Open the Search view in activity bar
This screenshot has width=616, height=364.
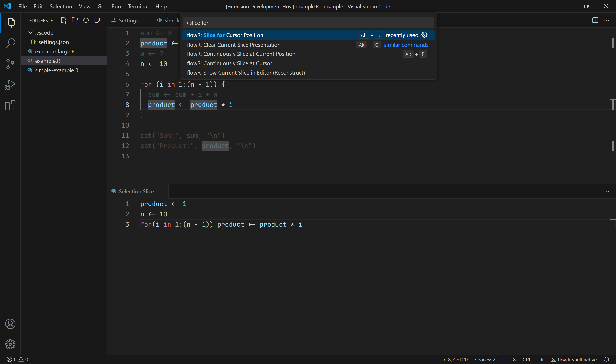10,43
